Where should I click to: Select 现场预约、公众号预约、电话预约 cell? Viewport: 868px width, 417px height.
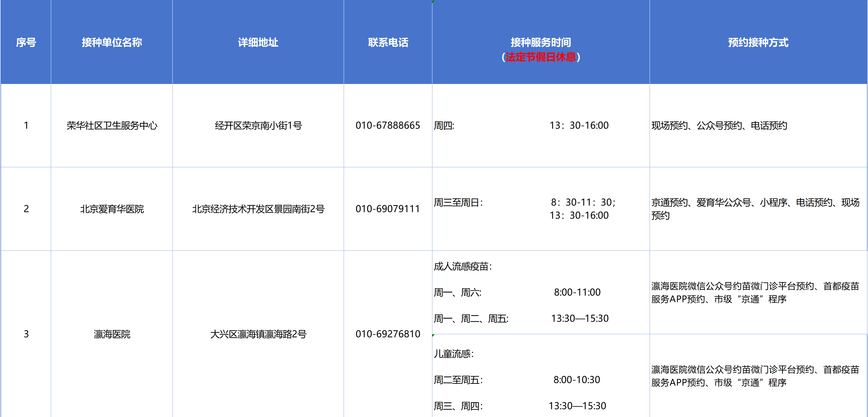758,125
